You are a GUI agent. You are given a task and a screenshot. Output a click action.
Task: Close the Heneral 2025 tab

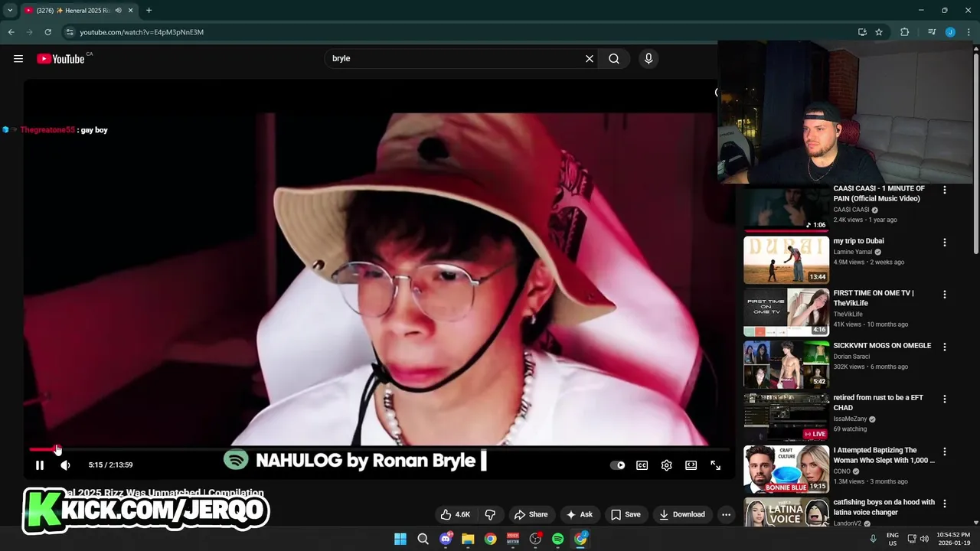(x=130, y=11)
